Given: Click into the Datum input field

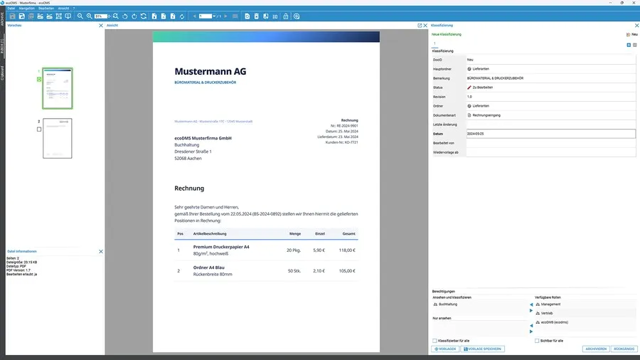Looking at the screenshot, I should [551, 133].
